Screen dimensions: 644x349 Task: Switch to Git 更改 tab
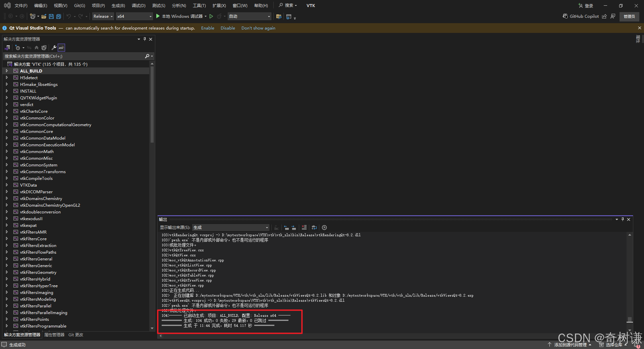(76, 335)
